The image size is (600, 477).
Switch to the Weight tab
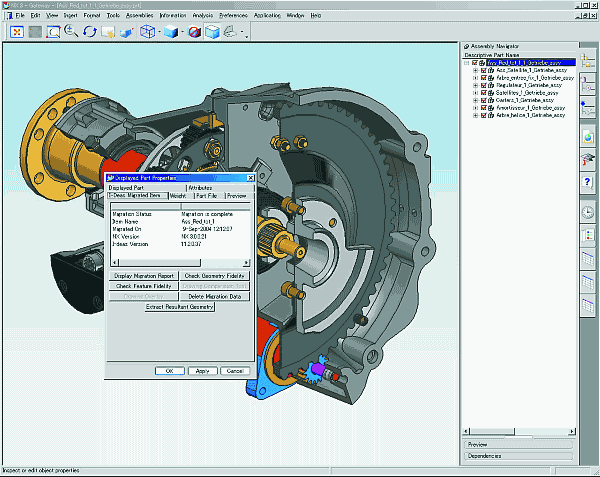pyautogui.click(x=178, y=196)
